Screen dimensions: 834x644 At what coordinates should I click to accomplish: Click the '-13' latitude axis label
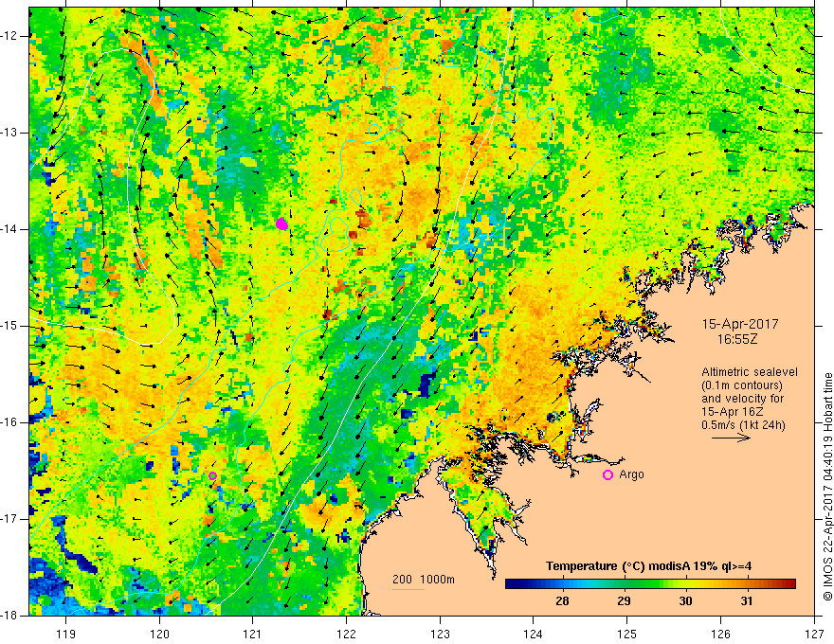click(9, 133)
